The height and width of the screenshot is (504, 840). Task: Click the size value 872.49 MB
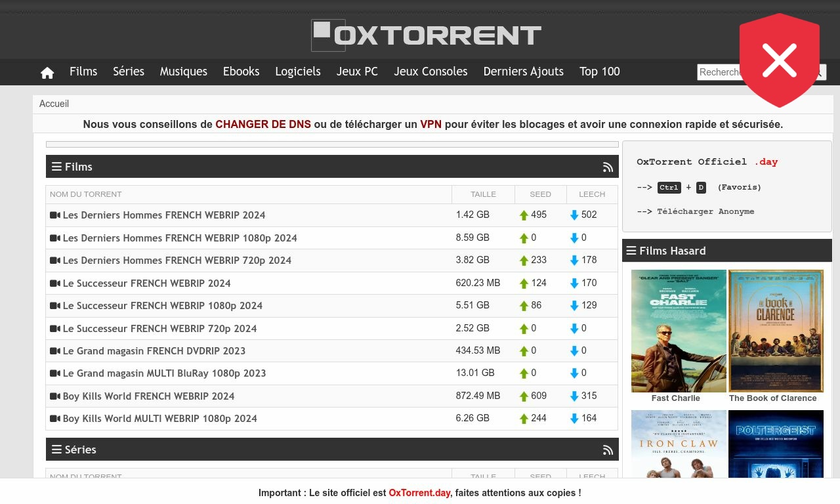pyautogui.click(x=478, y=396)
